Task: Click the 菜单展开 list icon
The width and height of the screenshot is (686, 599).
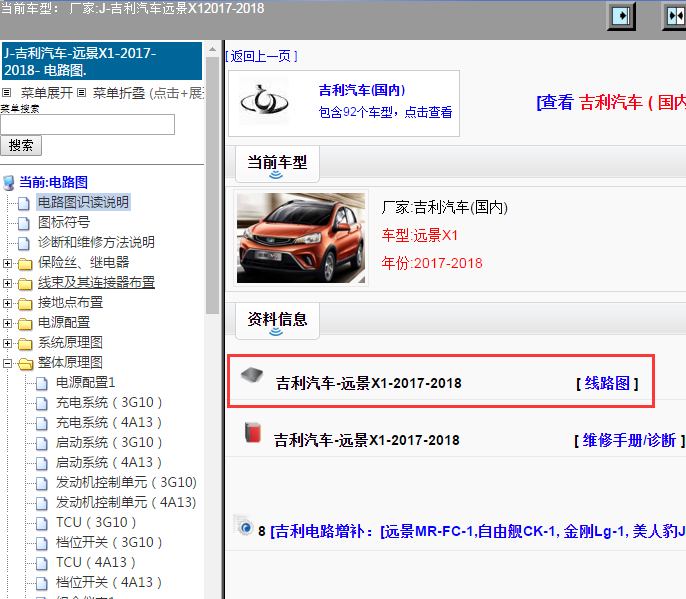Action: point(6,92)
